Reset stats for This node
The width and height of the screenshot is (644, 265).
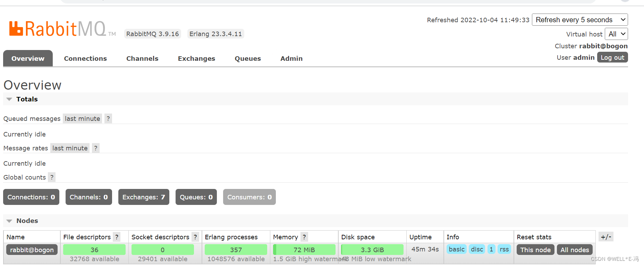[x=535, y=250]
